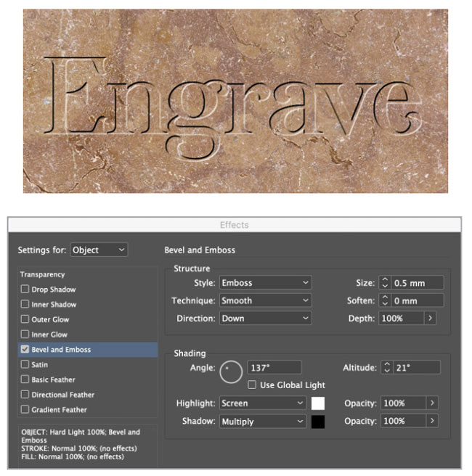Open the Highlight mode dropdown showing Screen

263,403
